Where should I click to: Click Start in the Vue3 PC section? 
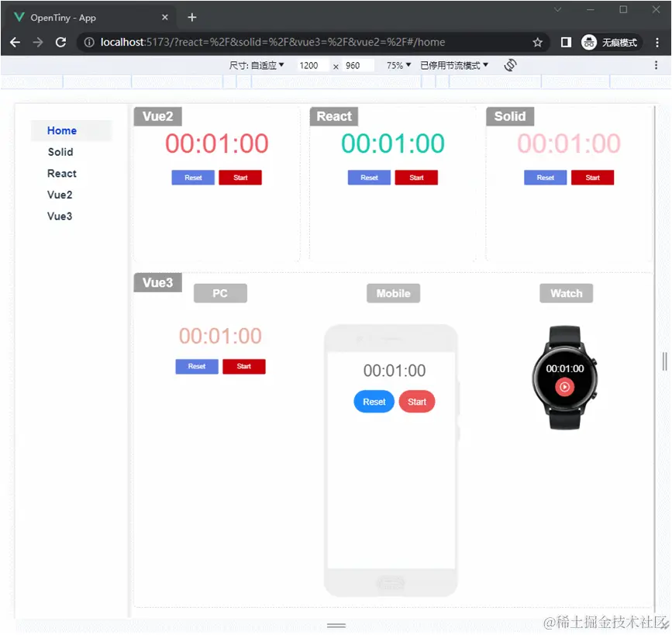pos(244,367)
